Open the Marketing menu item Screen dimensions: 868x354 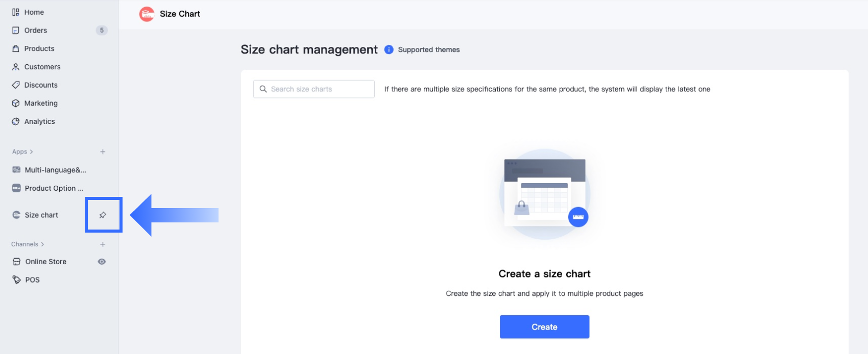coord(41,103)
